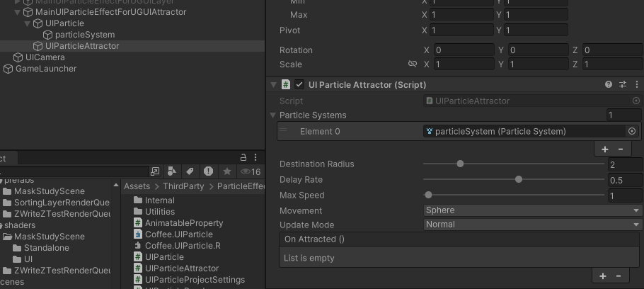Open search in window icon in Project panel
The height and width of the screenshot is (289, 644).
(155, 171)
